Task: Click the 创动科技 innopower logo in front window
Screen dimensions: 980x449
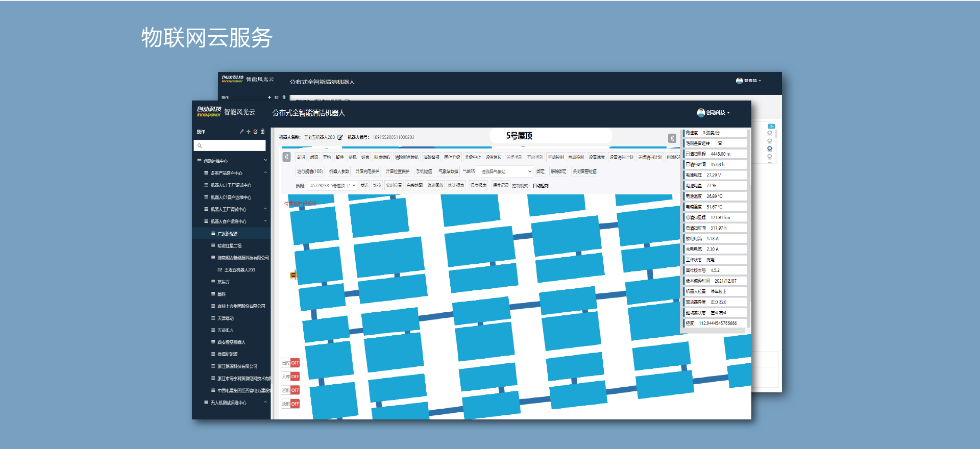Action: (209, 112)
